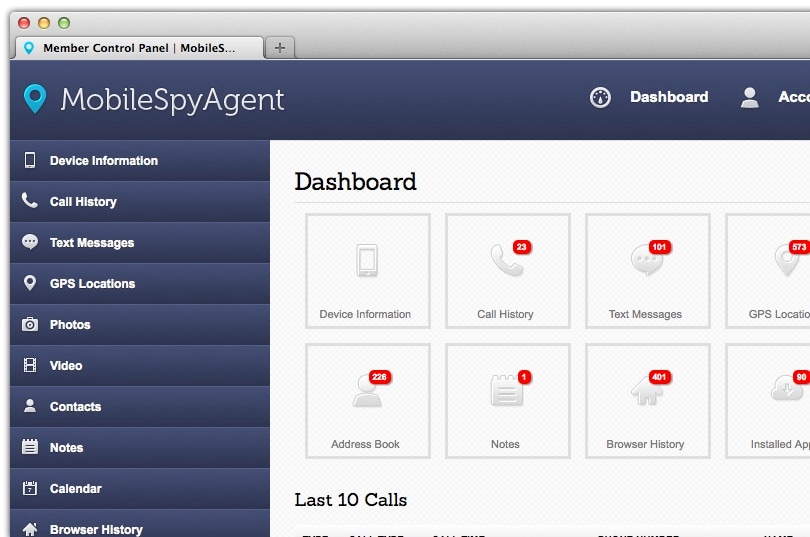The width and height of the screenshot is (810, 537).
Task: Click the Dashboard gauge icon in header
Action: point(600,97)
